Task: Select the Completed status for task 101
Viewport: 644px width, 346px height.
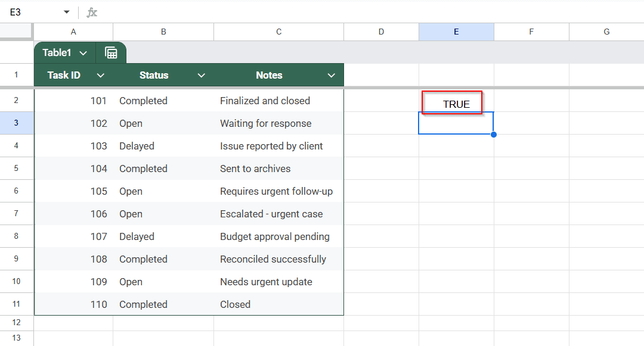Action: (x=163, y=101)
